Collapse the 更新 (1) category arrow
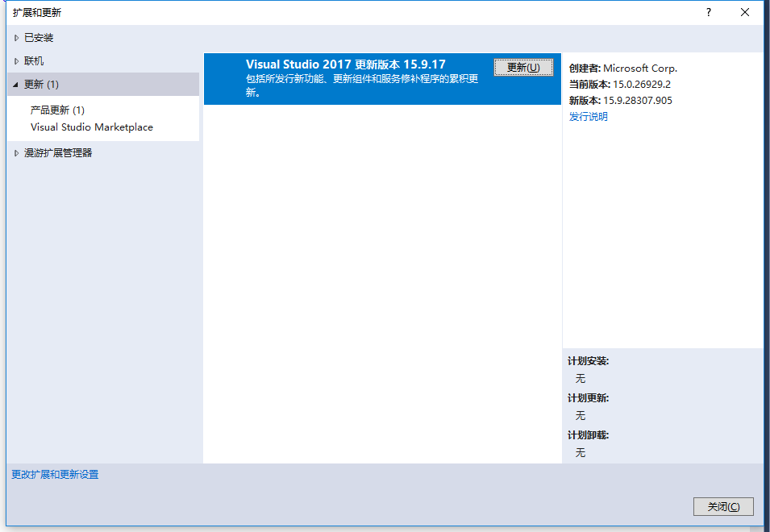The height and width of the screenshot is (532, 770). point(15,85)
